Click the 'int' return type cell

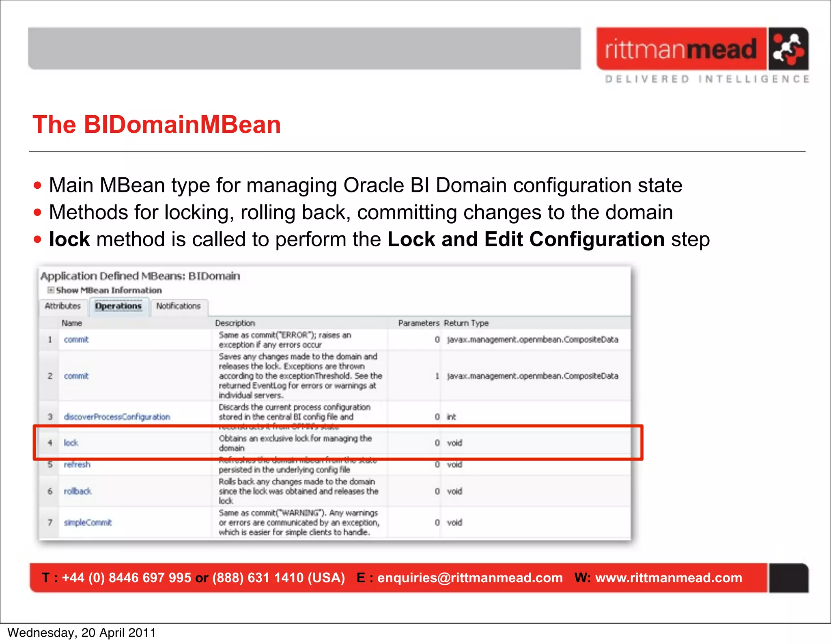(451, 417)
